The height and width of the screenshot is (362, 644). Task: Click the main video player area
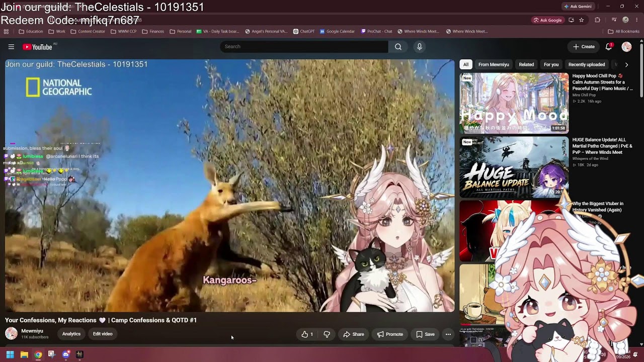coord(230,186)
